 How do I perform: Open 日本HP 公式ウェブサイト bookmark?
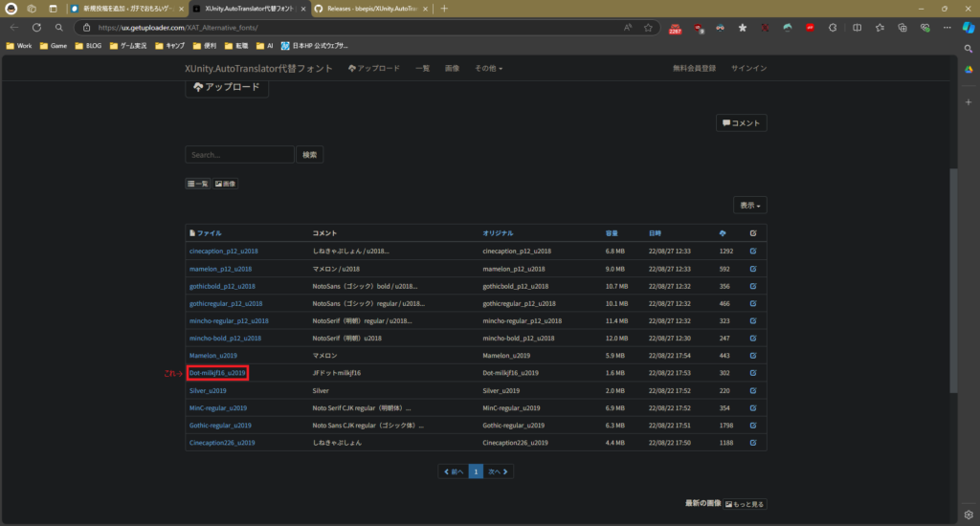[314, 46]
